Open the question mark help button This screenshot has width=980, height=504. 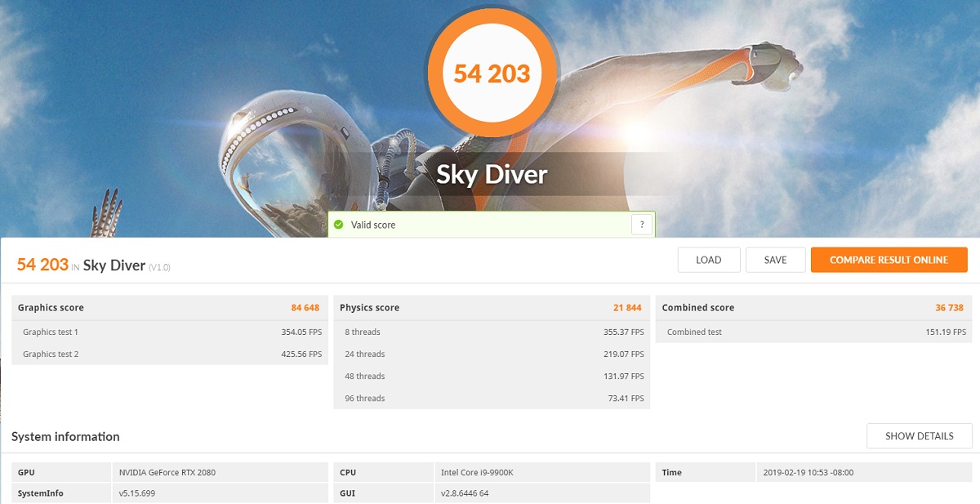coord(642,225)
